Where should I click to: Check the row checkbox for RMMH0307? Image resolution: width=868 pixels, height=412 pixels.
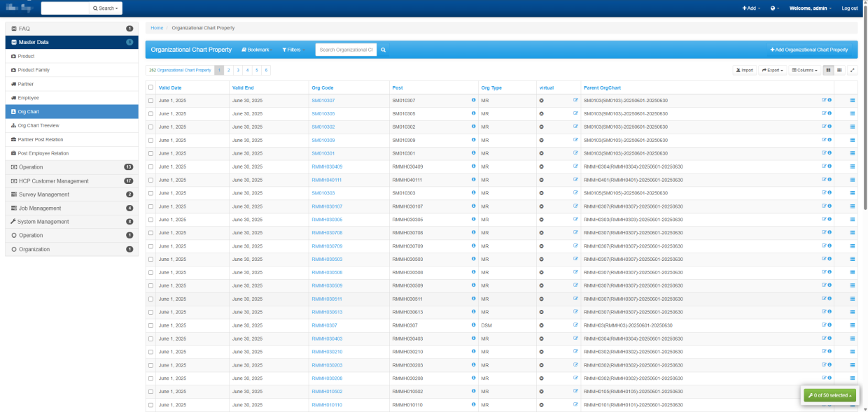coord(150,325)
